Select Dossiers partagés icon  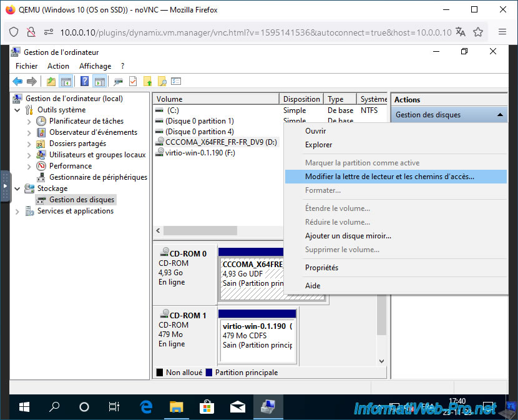tap(41, 144)
